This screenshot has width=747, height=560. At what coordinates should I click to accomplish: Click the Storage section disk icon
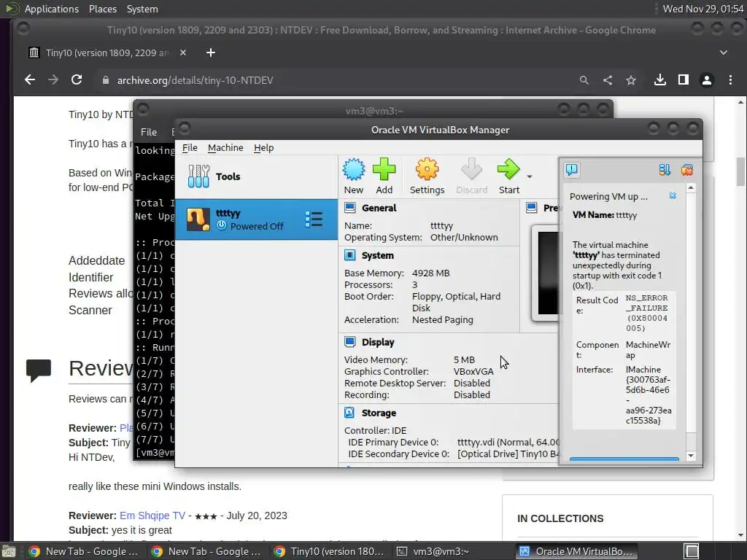coord(349,413)
